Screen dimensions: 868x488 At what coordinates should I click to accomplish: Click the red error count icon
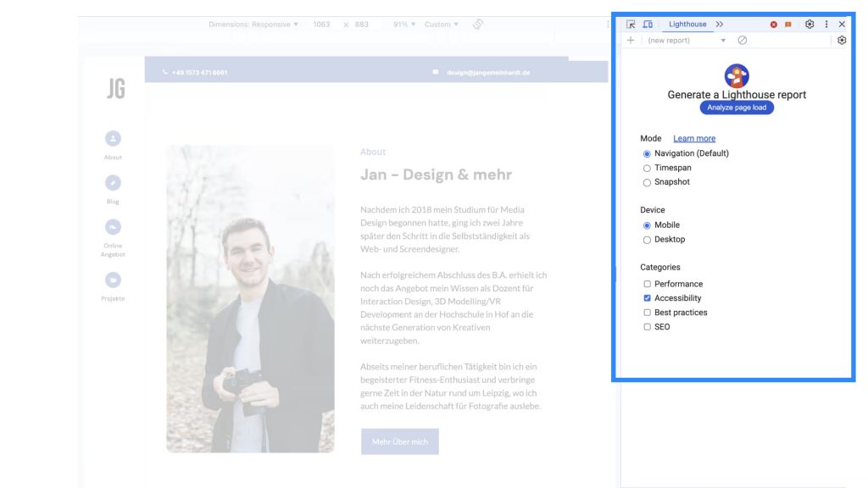point(773,25)
